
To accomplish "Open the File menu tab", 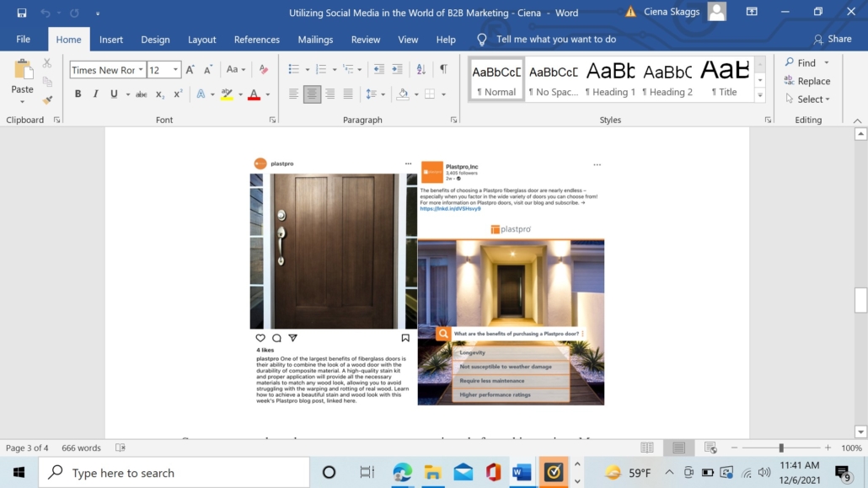I will (24, 40).
